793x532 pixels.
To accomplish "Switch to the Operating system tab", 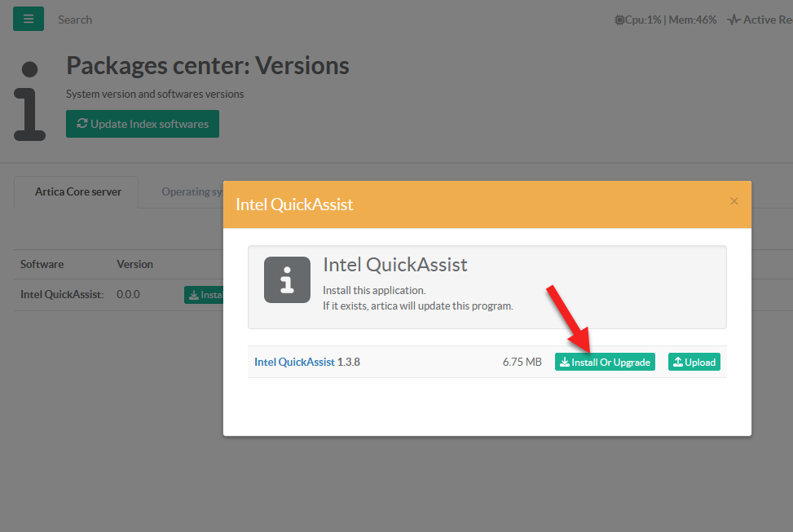I will [x=192, y=192].
